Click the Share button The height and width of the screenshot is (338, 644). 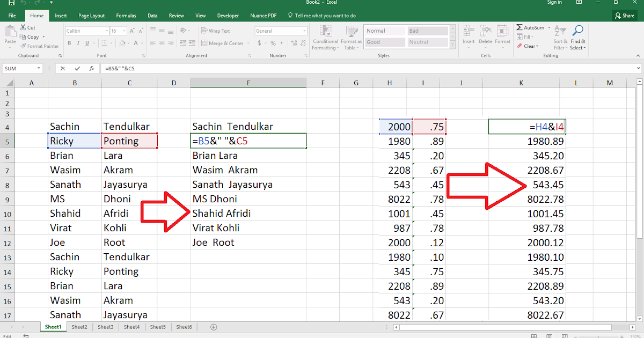625,16
